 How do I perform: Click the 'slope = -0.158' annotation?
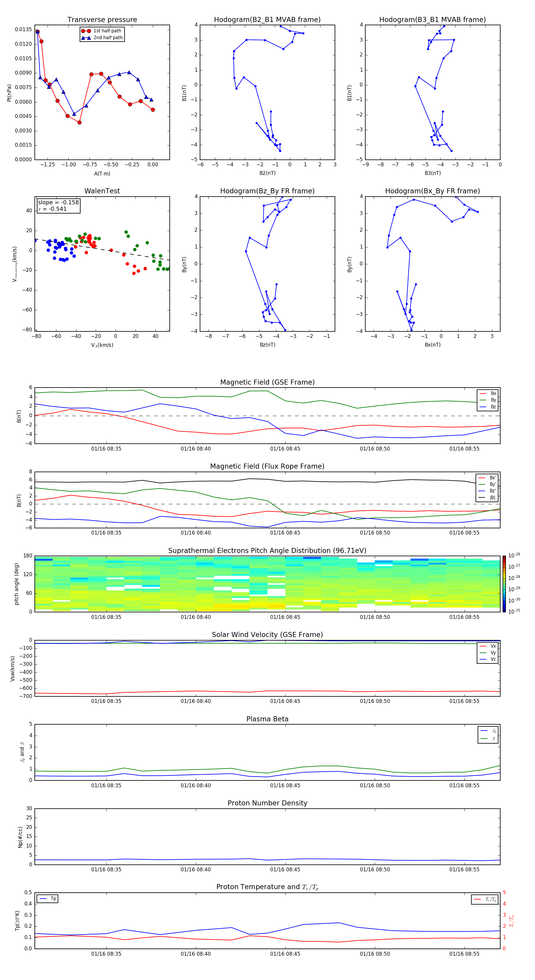coord(58,203)
